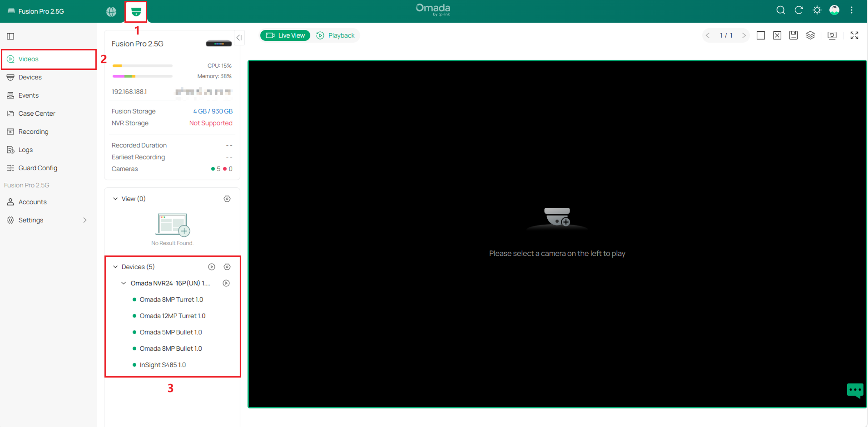Image resolution: width=868 pixels, height=427 pixels.
Task: Enter fullscreen with the expand arrows icon
Action: click(x=854, y=35)
